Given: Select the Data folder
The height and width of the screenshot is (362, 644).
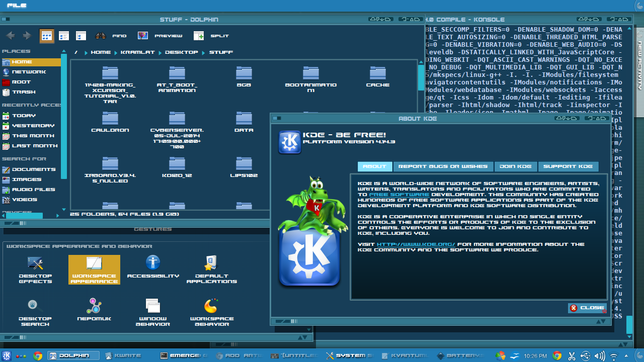Looking at the screenshot, I should click(x=244, y=122).
